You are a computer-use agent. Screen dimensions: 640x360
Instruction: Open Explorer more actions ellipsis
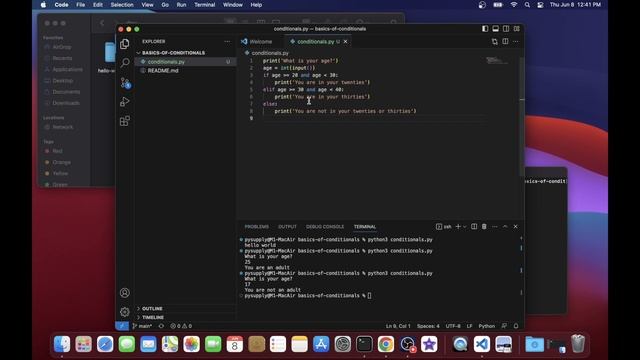click(227, 41)
